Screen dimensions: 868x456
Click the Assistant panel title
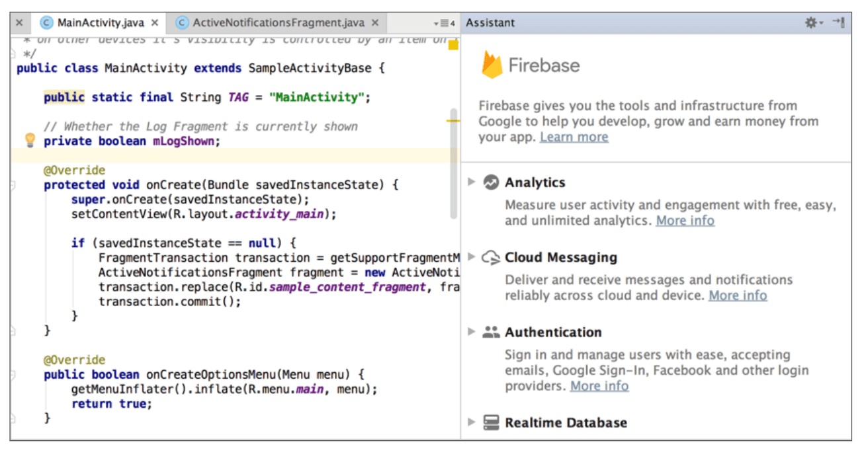(490, 22)
